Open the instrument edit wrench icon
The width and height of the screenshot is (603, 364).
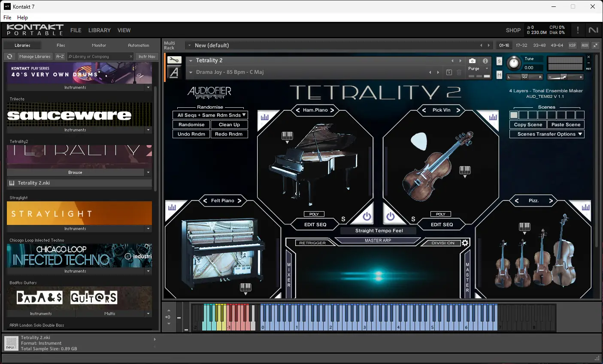[x=174, y=60]
